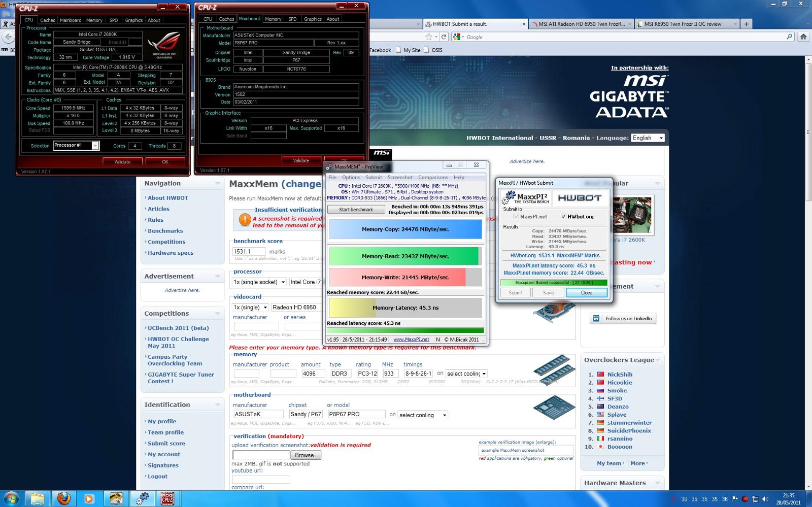Click the red swirl tray icon
812x507 pixels.
coord(745,499)
